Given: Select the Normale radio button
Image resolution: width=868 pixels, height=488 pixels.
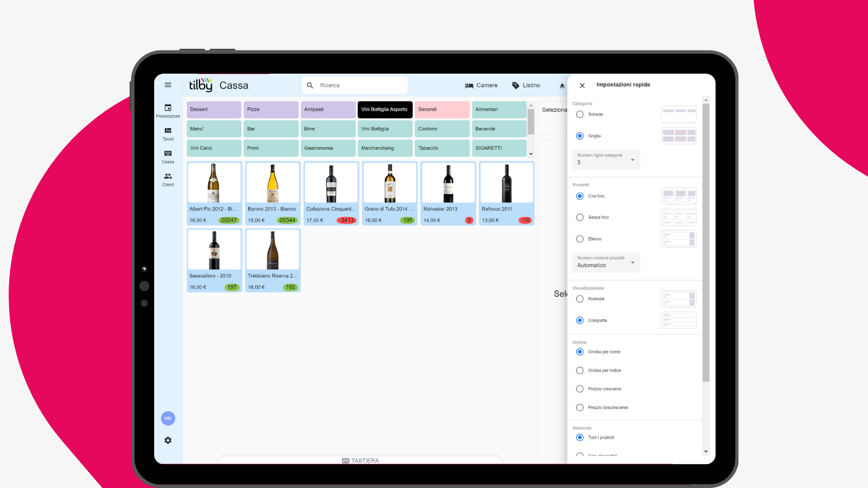Looking at the screenshot, I should click(580, 299).
